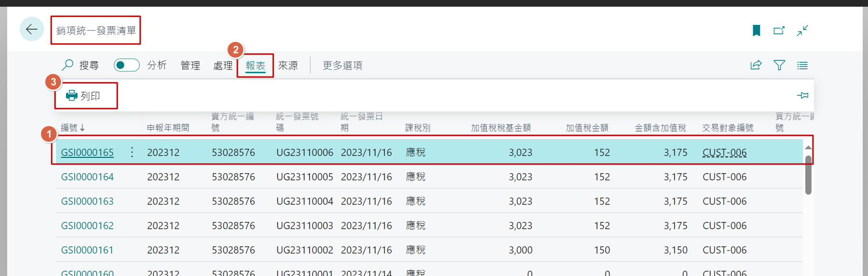
Task: Go back with the left arrow button
Action: (x=32, y=29)
